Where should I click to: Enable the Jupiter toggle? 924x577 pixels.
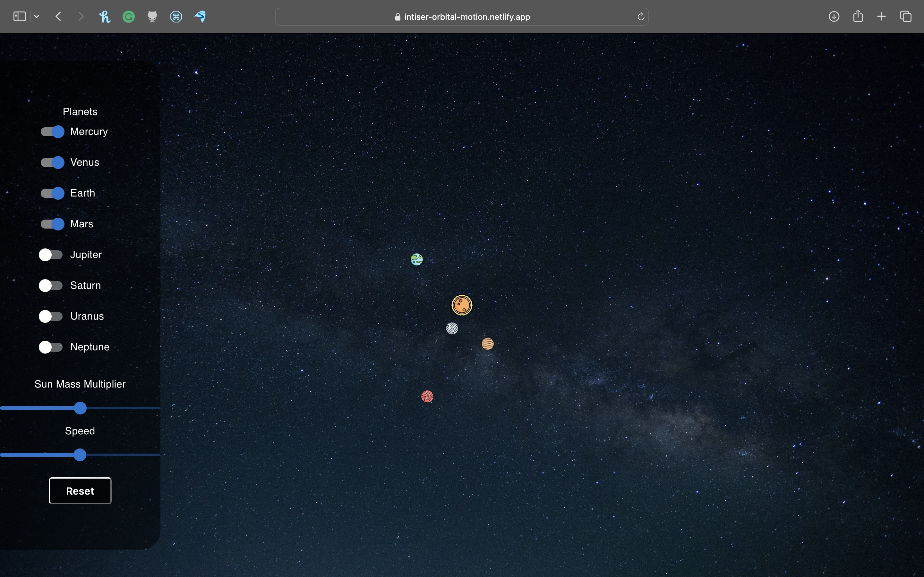(51, 255)
